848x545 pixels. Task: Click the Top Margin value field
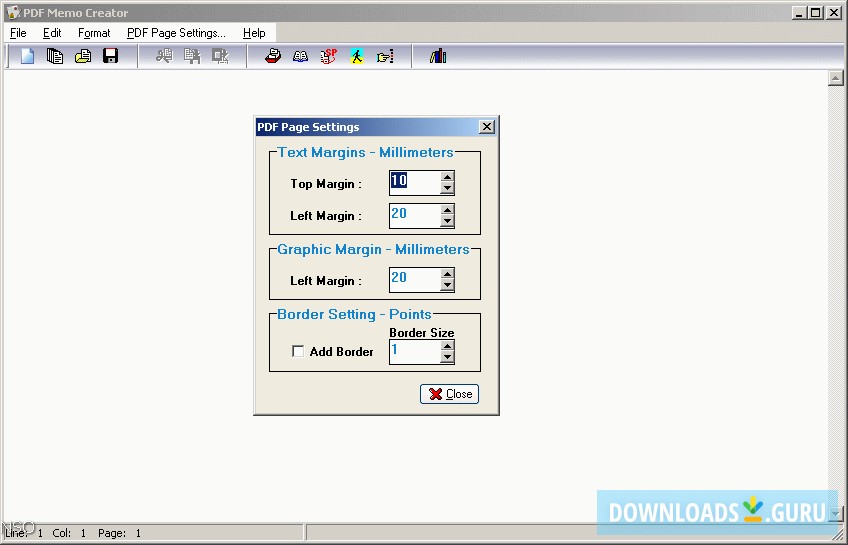pos(415,183)
